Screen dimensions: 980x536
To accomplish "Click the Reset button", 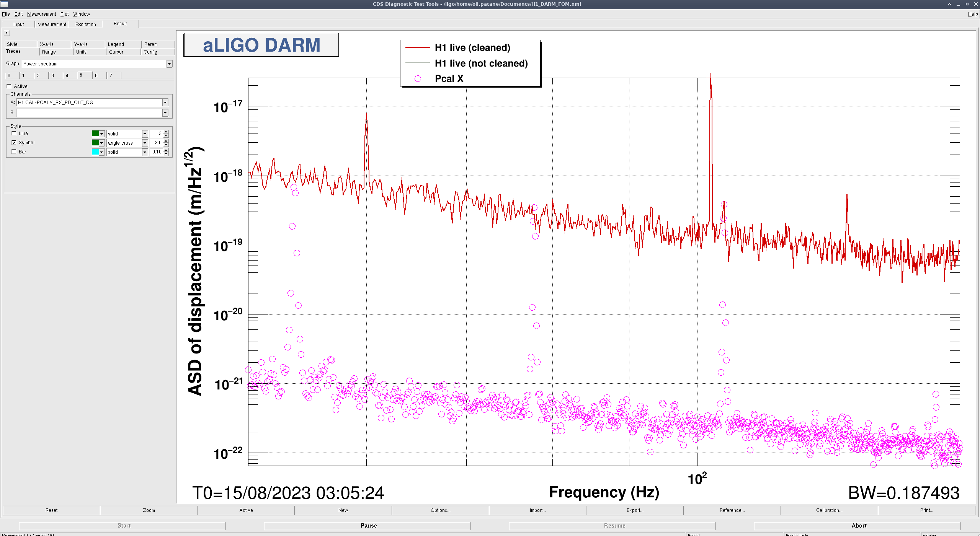I will pyautogui.click(x=52, y=510).
